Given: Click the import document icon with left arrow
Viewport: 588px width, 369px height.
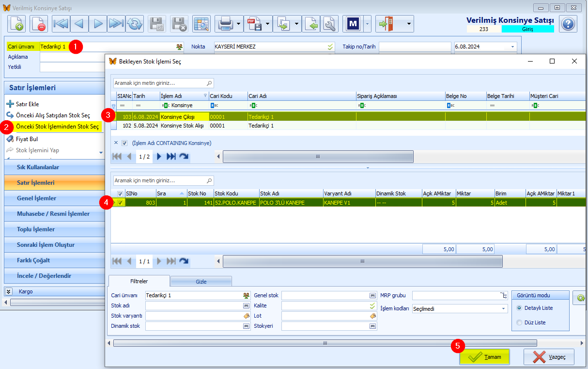Looking at the screenshot, I should (311, 23).
